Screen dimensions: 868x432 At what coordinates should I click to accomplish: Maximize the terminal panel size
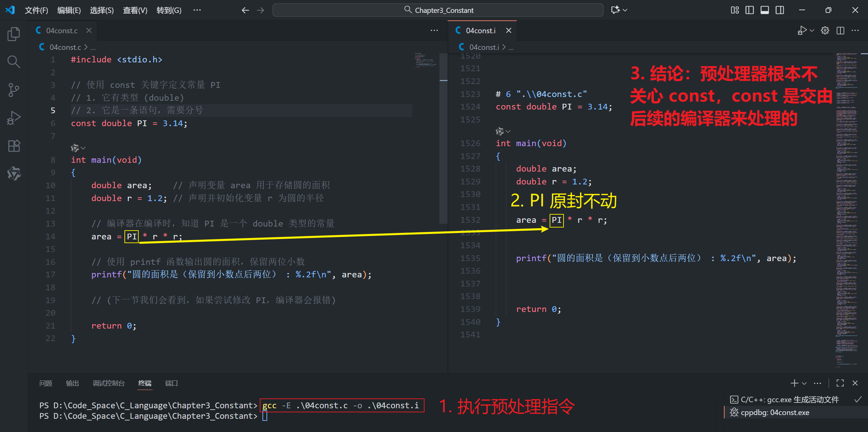pyautogui.click(x=840, y=383)
